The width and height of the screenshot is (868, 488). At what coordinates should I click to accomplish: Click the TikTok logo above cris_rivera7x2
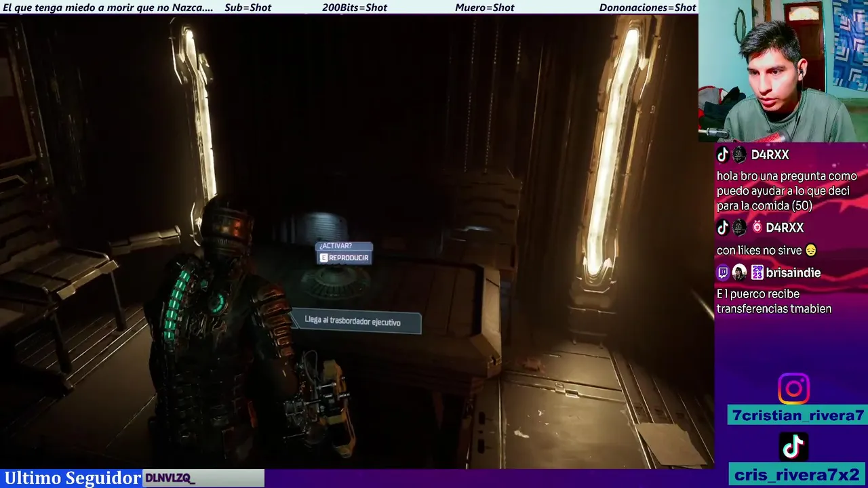pyautogui.click(x=793, y=446)
